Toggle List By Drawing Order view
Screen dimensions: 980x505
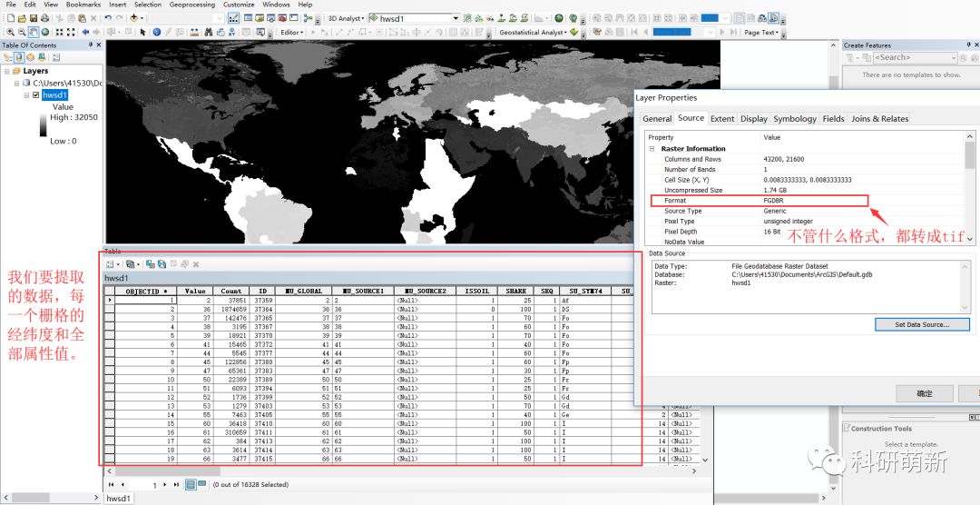point(7,57)
